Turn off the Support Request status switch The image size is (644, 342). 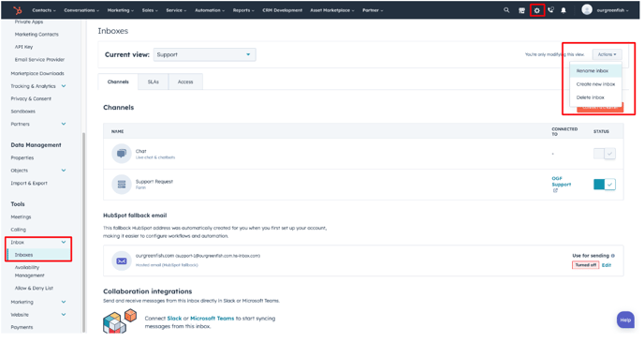tap(604, 185)
